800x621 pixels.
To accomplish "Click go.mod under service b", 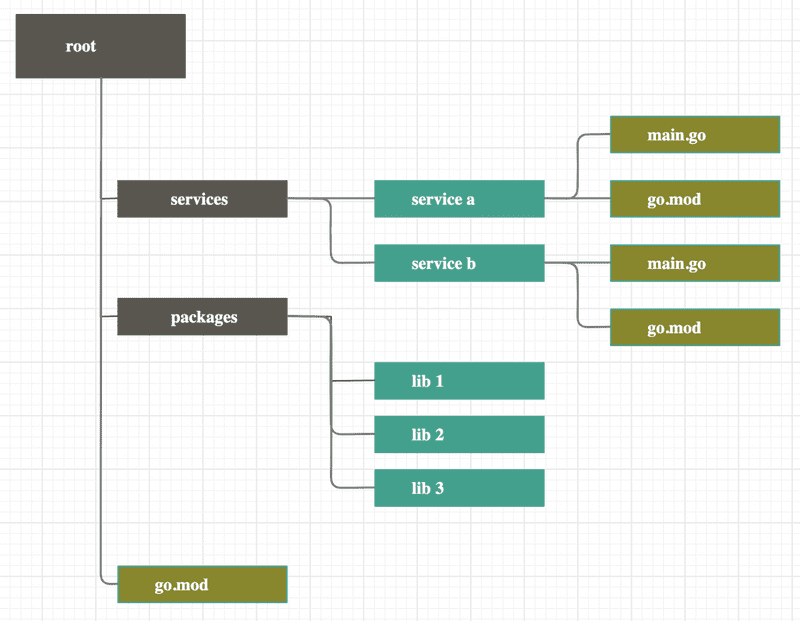I will tap(695, 328).
